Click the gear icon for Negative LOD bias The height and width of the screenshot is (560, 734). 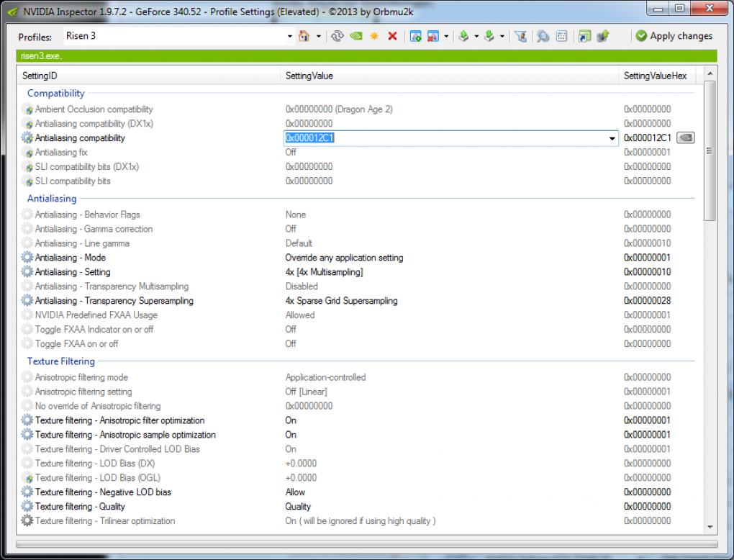27,492
